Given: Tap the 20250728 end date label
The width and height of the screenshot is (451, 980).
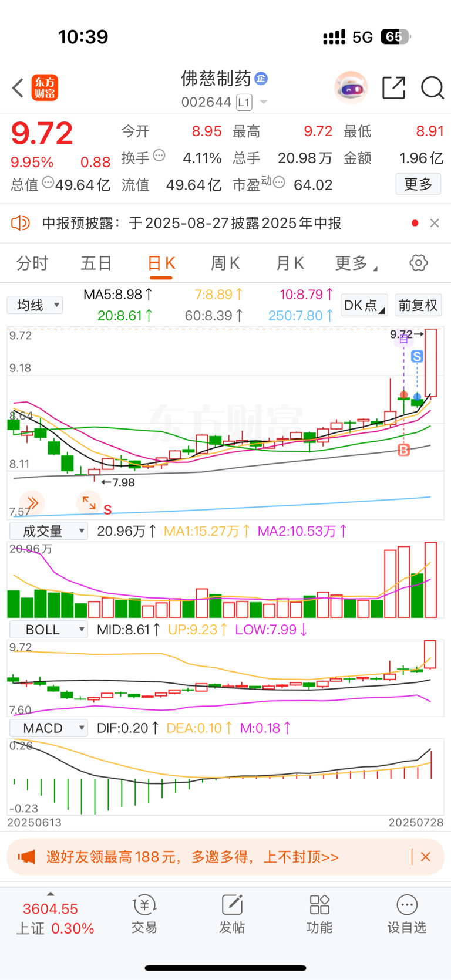Looking at the screenshot, I should pyautogui.click(x=416, y=823).
